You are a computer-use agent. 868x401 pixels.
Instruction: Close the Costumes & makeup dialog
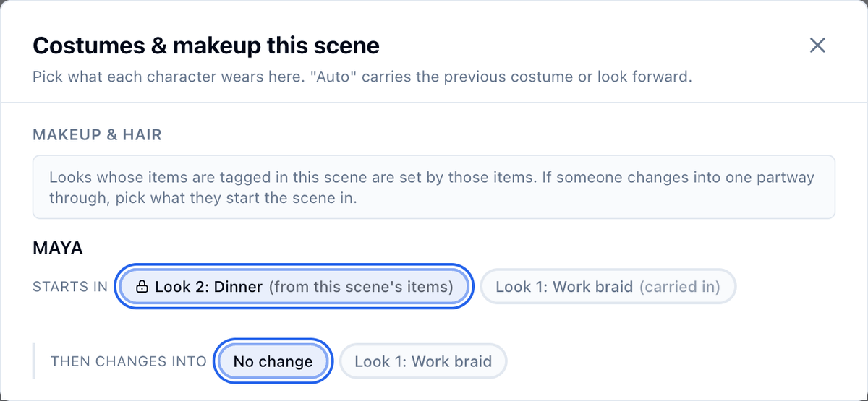(x=817, y=46)
